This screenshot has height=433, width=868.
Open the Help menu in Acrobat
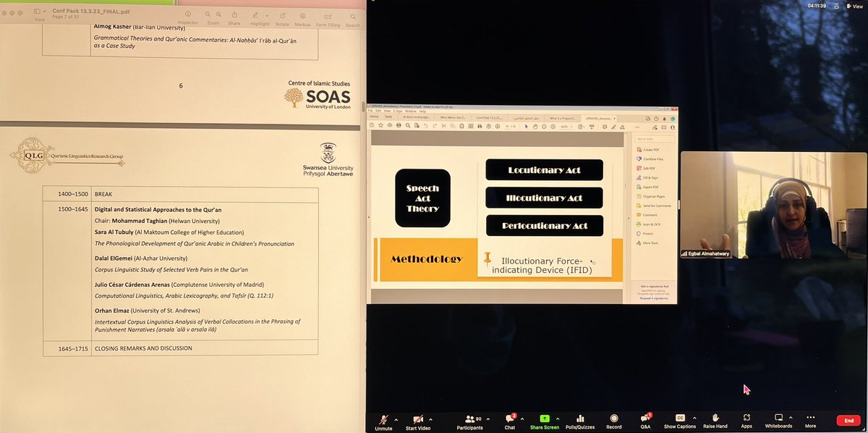pos(422,111)
